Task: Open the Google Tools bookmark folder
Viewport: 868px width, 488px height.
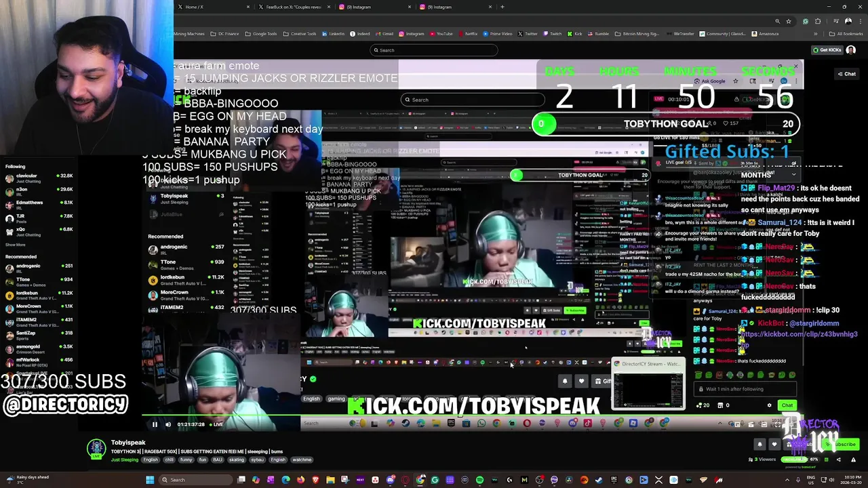Action: pyautogui.click(x=261, y=34)
